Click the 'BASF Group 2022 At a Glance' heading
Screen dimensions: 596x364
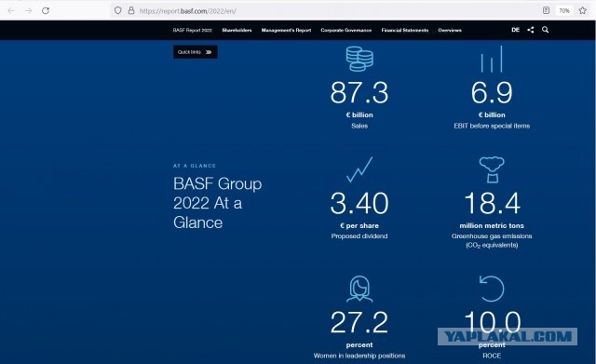click(x=217, y=203)
